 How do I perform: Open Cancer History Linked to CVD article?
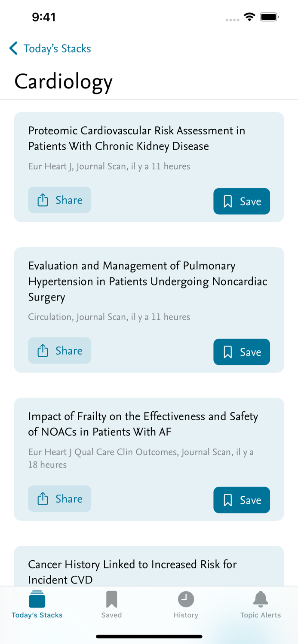(x=132, y=571)
